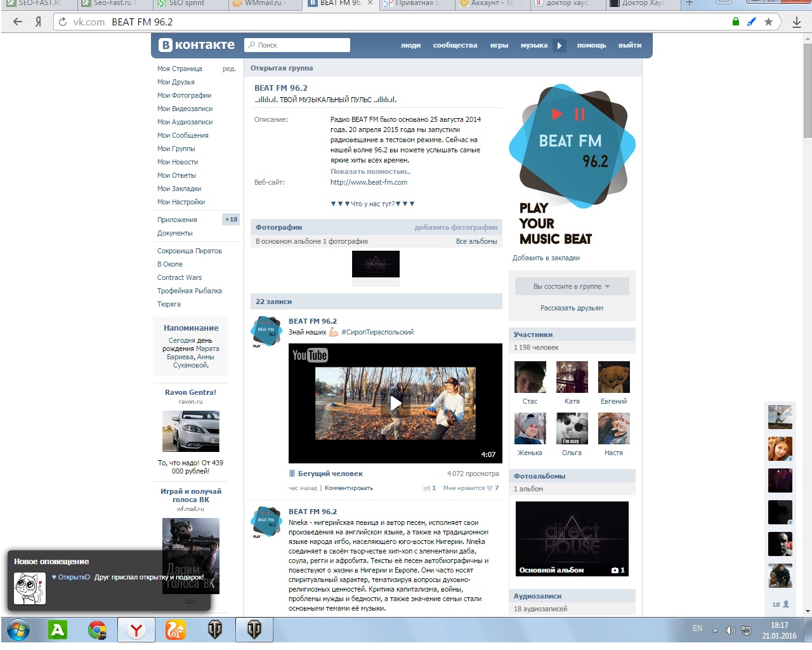Close the BEAT FM 96.2 browser tab

(x=370, y=3)
